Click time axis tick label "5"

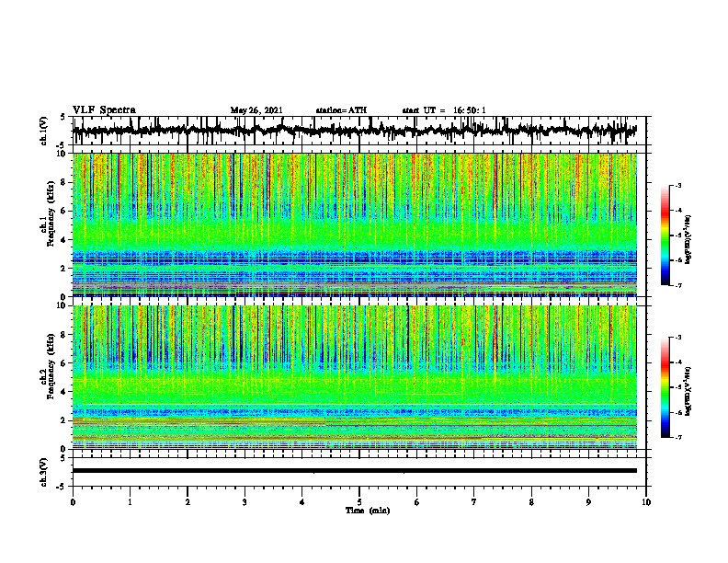pos(359,502)
